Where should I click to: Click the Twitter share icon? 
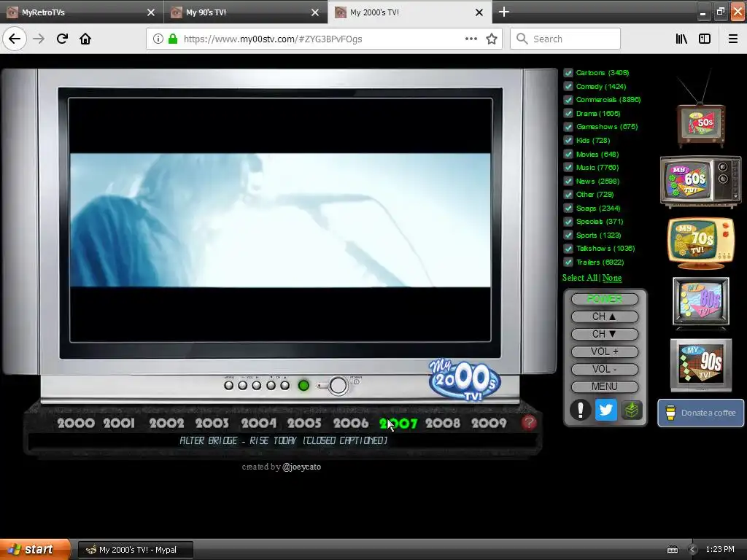point(605,410)
